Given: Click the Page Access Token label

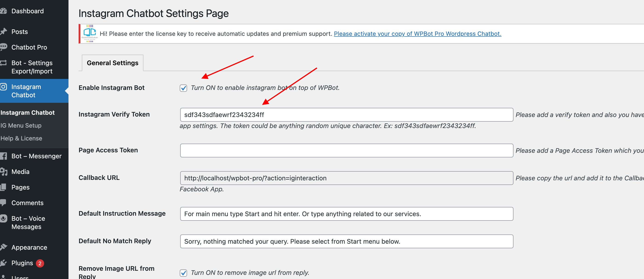Looking at the screenshot, I should coord(108,150).
